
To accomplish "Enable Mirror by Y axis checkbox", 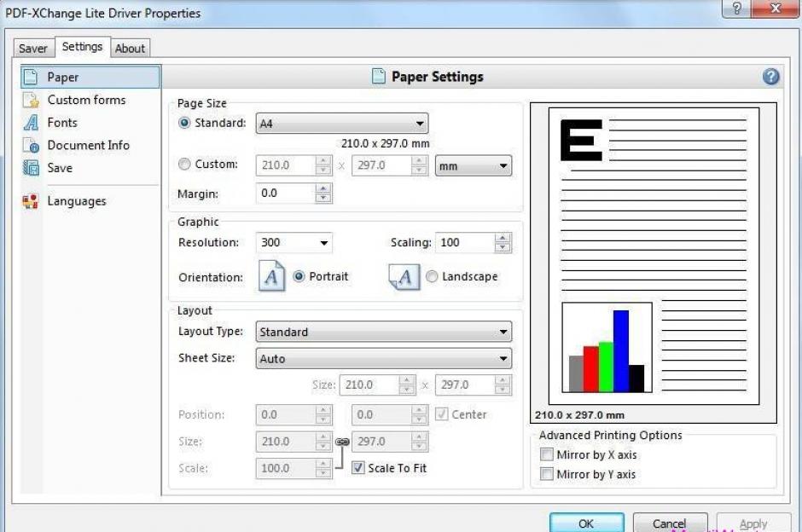I will [x=547, y=475].
